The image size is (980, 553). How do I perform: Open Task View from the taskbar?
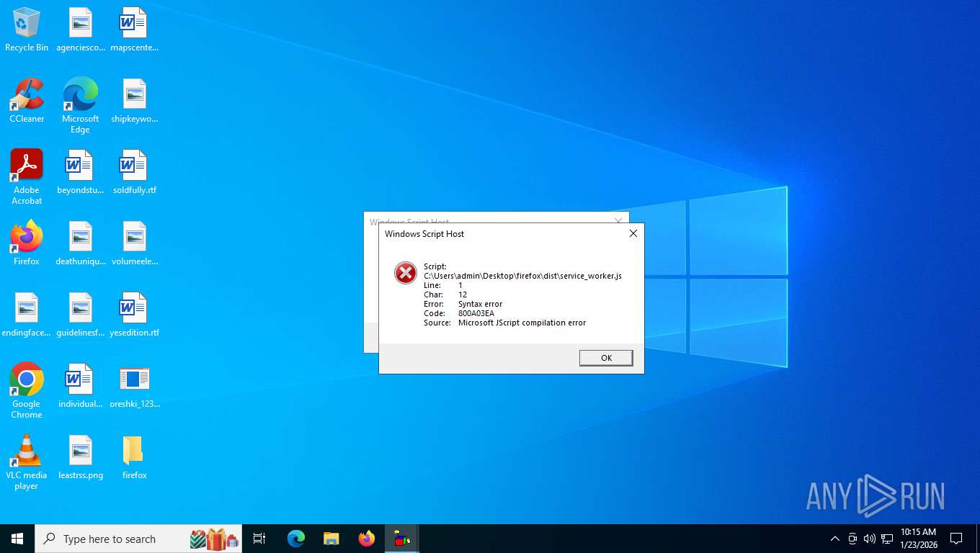pyautogui.click(x=259, y=539)
